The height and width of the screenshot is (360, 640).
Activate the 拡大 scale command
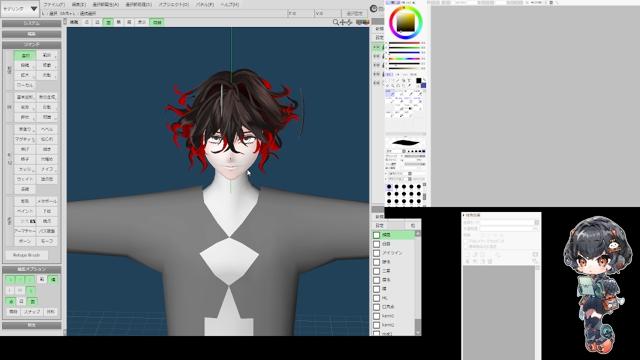click(25, 75)
